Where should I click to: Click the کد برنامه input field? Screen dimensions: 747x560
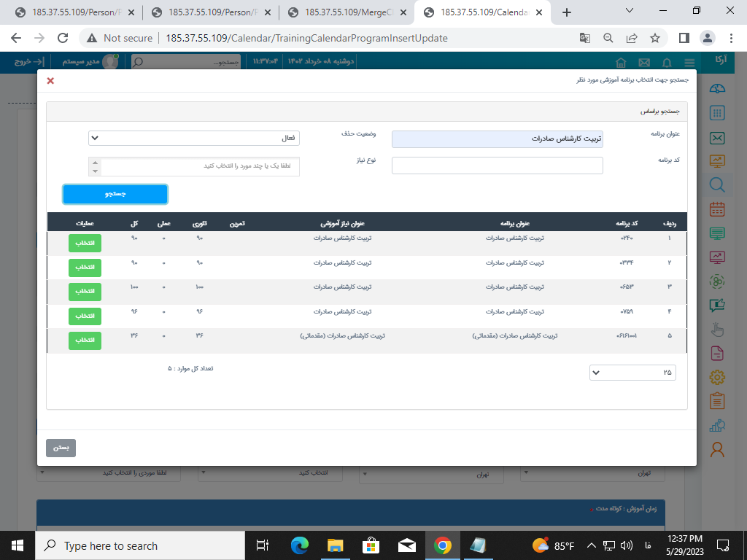click(497, 166)
